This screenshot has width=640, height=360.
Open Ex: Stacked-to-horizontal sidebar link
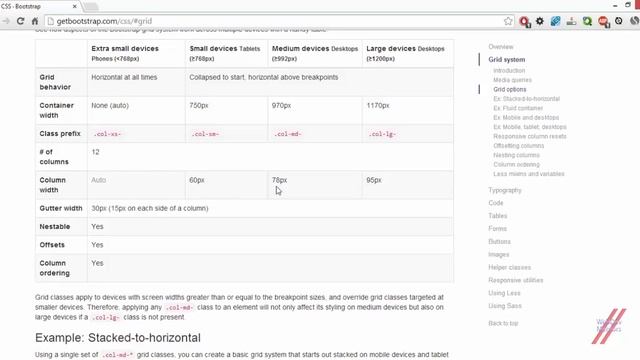pyautogui.click(x=527, y=99)
